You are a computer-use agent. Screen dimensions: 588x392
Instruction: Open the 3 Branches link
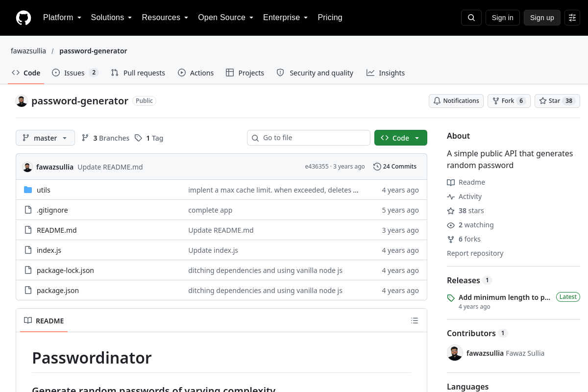point(105,138)
